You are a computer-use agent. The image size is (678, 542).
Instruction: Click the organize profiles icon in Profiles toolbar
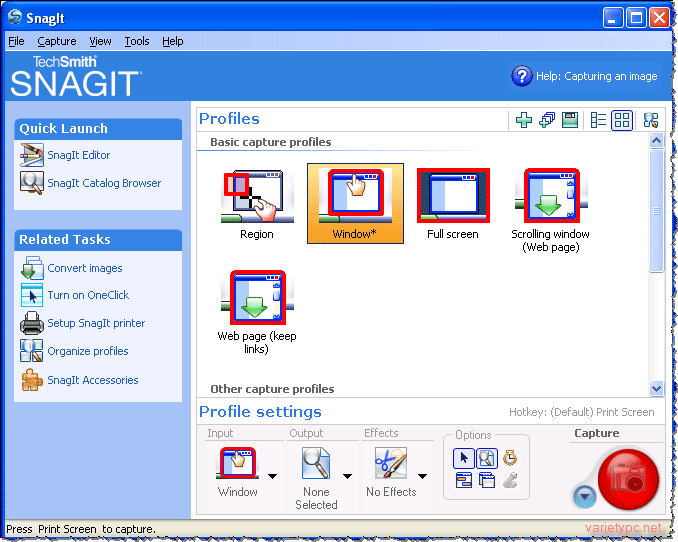[651, 120]
